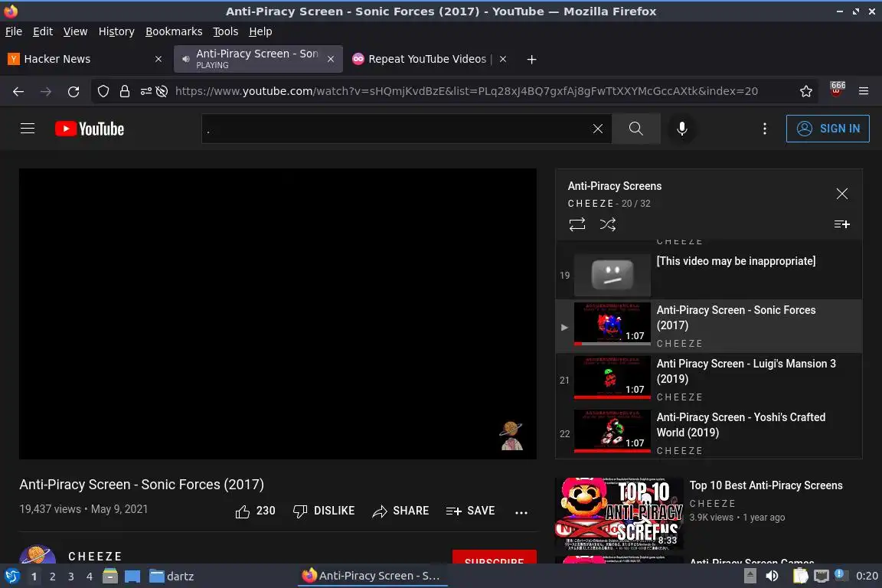Click the channel watermark in video player
The width and height of the screenshot is (882, 588).
511,436
